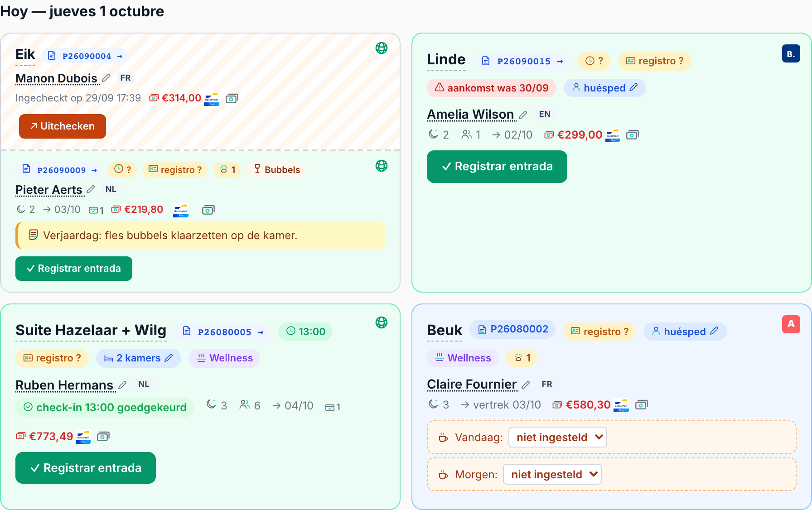The image size is (812, 510).
Task: Open booking P26080005 link
Action: [x=225, y=332]
